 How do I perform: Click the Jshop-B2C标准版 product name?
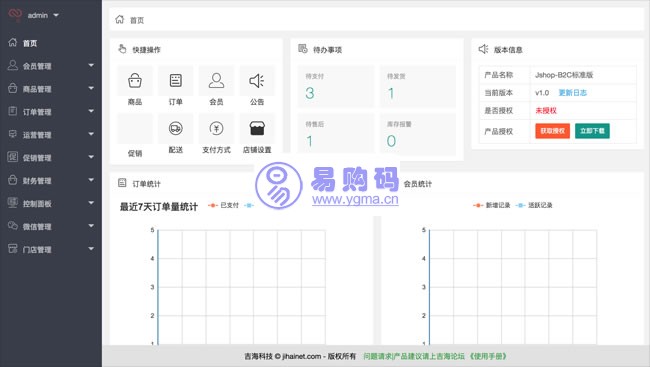point(564,75)
